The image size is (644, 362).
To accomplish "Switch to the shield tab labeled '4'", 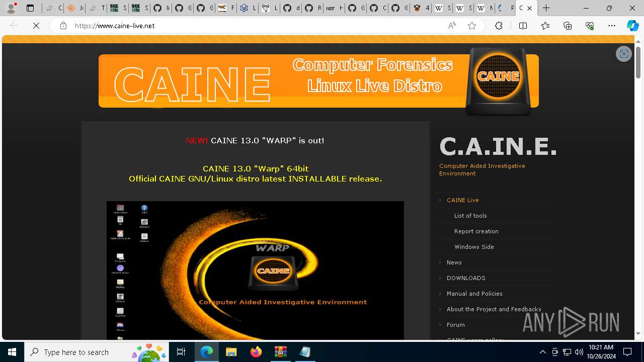I will (x=420, y=8).
